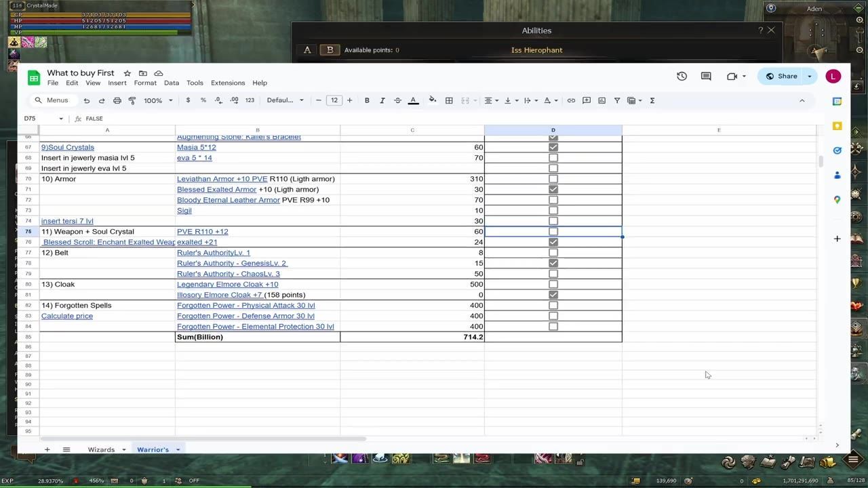The width and height of the screenshot is (868, 488).
Task: Open the Keep side panel icon
Action: 837,126
